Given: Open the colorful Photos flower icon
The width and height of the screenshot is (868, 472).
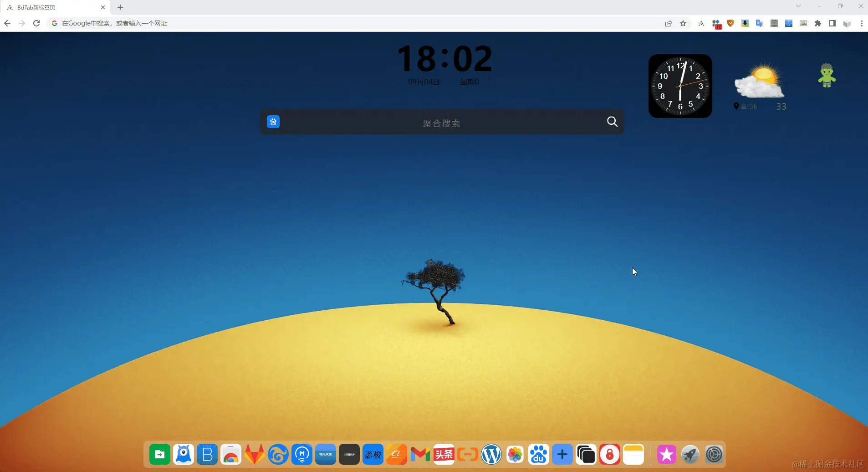Looking at the screenshot, I should coord(515,454).
